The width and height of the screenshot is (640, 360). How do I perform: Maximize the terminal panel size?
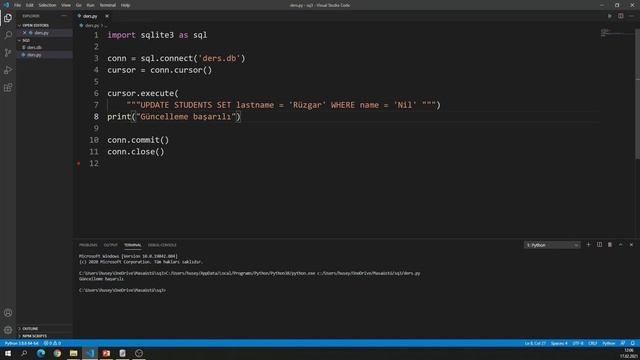pyautogui.click(x=620, y=244)
